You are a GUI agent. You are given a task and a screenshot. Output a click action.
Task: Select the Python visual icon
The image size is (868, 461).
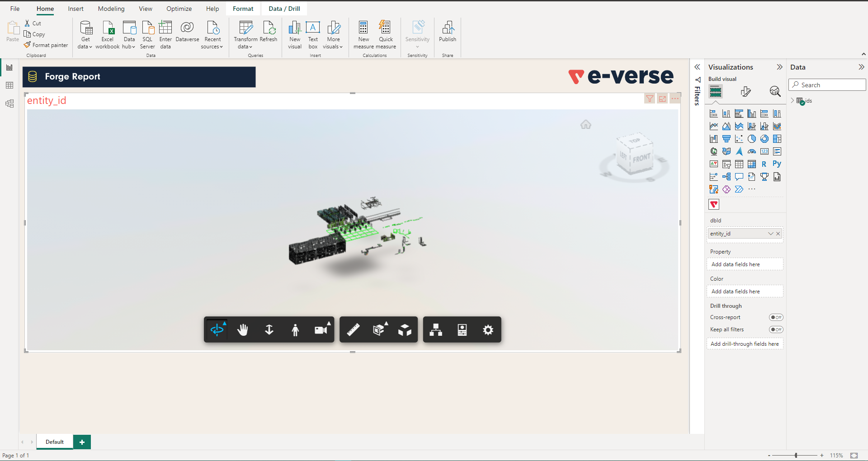click(x=777, y=164)
